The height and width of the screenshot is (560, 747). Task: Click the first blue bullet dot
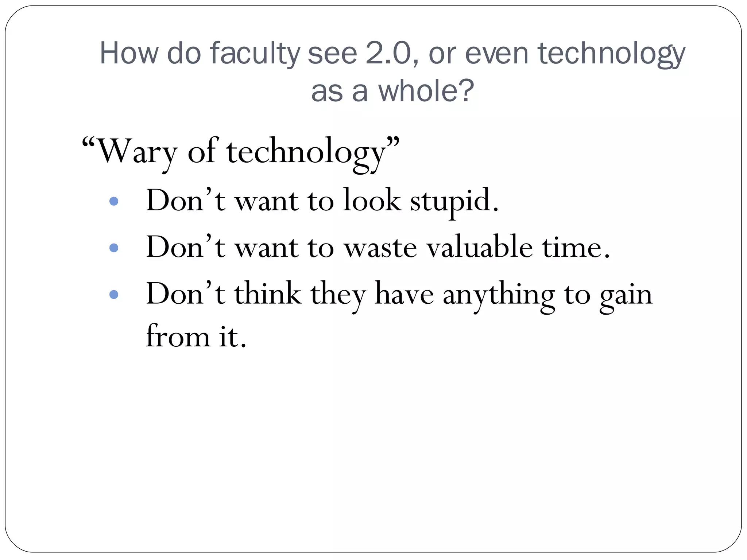(114, 202)
